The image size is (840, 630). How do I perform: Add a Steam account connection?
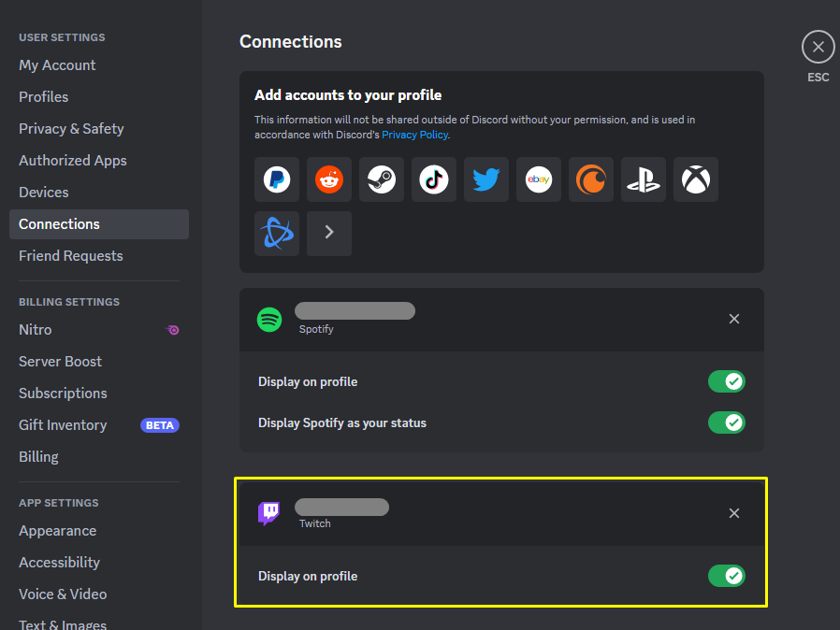click(x=382, y=179)
